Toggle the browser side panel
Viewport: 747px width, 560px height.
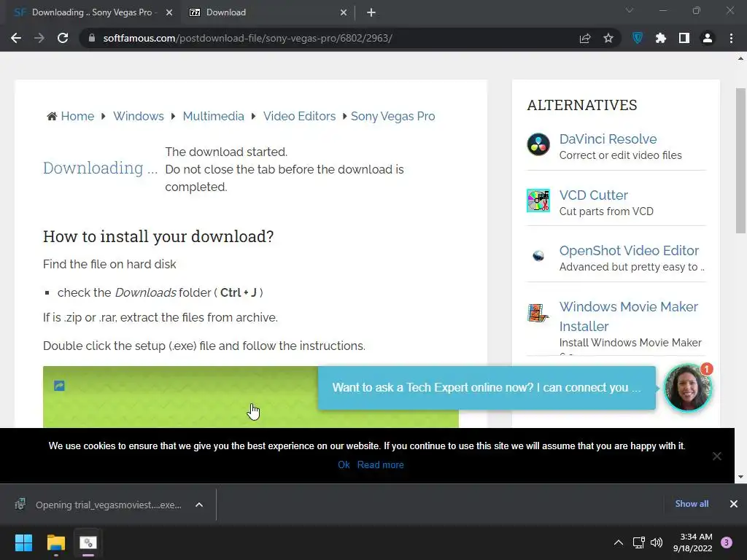(684, 38)
